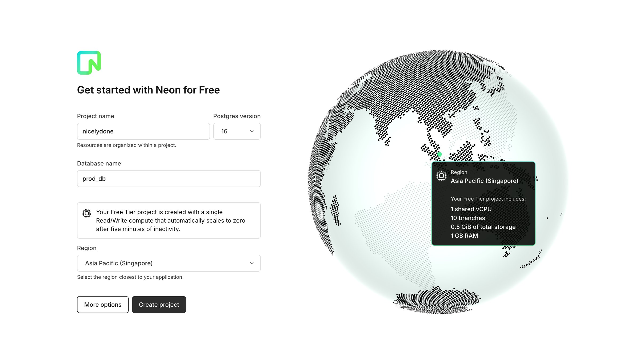Click the Get started with Neon heading
Viewport: 640px width, 364px height.
148,90
